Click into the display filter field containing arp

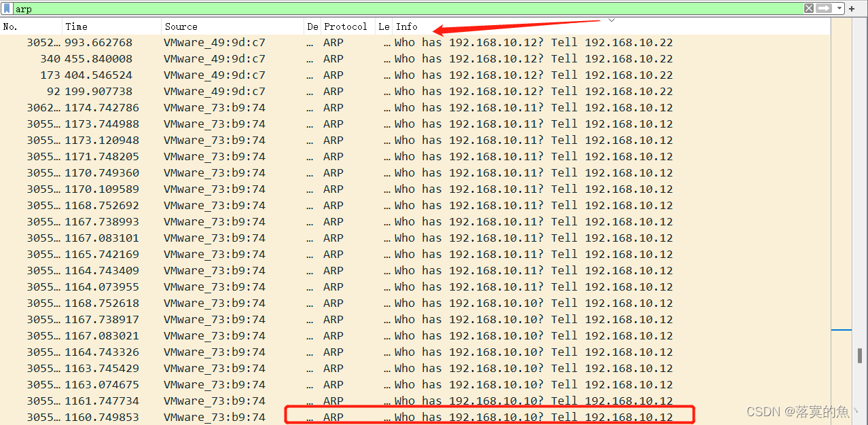tap(408, 9)
